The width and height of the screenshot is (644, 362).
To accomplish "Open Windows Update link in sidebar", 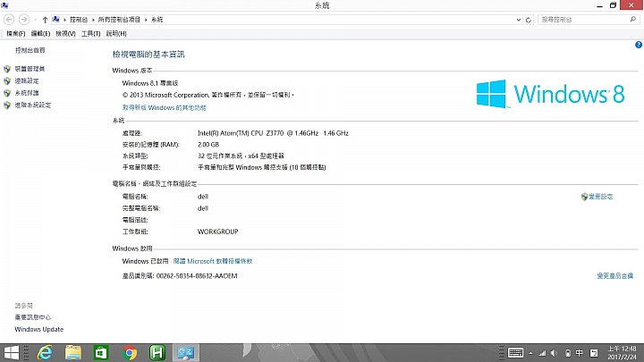I will (39, 329).
